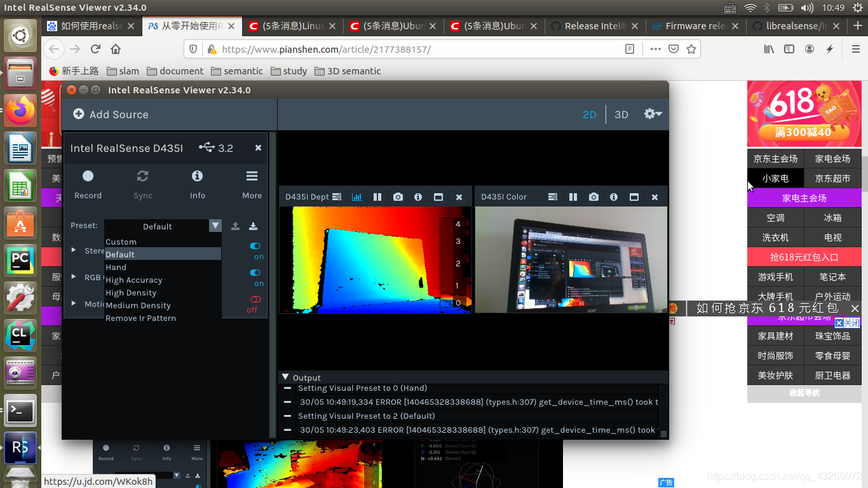Show info overlay for Color stream
868x488 pixels.
614,197
